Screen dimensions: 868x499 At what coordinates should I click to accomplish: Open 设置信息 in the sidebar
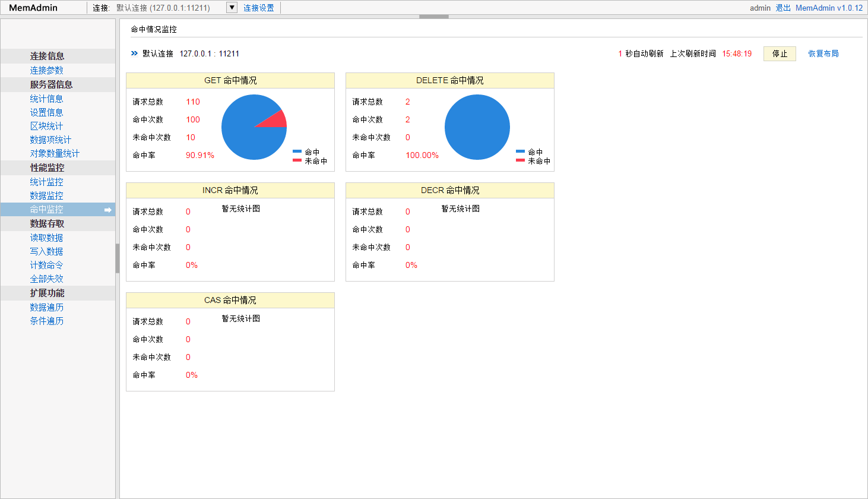pyautogui.click(x=47, y=112)
